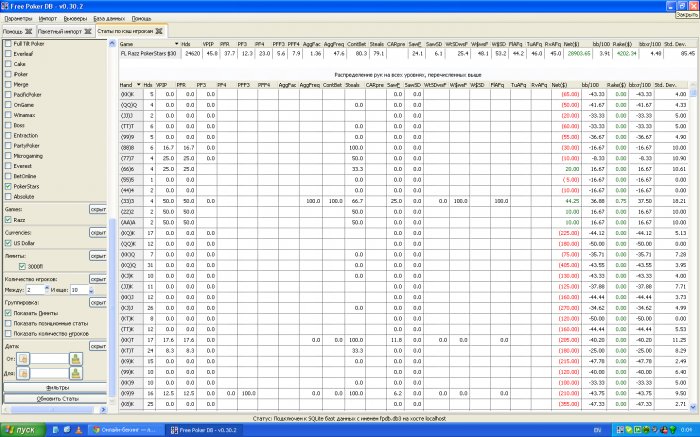The image size is (700, 437).
Task: Select the (33)3 hand row
Action: (403, 201)
